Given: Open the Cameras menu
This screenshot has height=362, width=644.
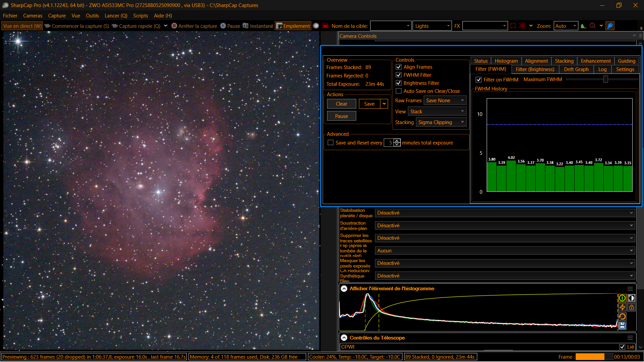Looking at the screenshot, I should pyautogui.click(x=33, y=15).
